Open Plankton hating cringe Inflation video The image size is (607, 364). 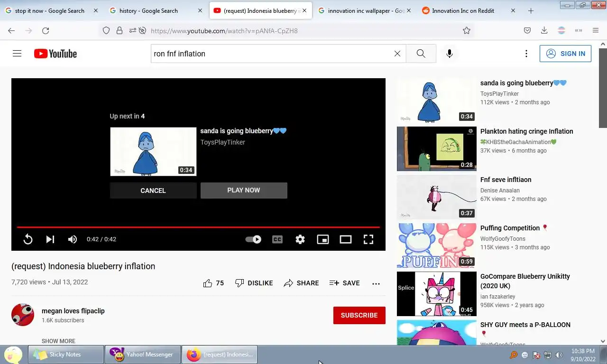[x=526, y=131]
